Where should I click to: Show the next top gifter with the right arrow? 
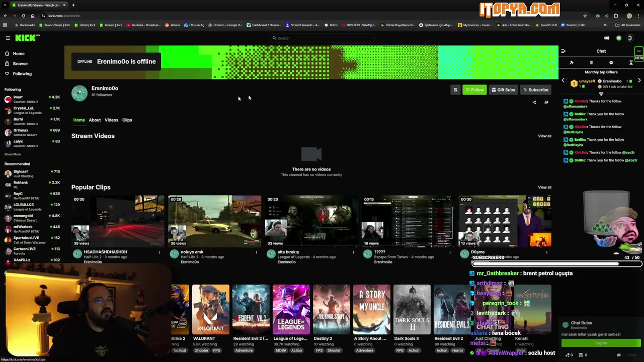point(639,81)
